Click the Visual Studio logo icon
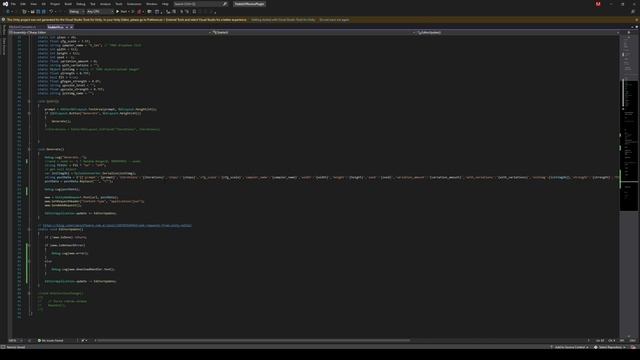Screen dimensions: 640x360 [x=5, y=4]
